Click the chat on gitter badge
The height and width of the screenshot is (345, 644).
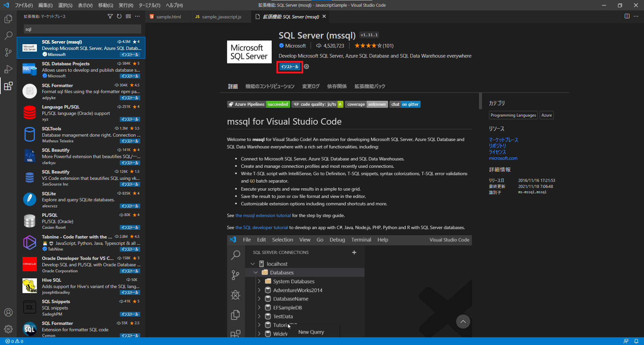pyautogui.click(x=405, y=105)
